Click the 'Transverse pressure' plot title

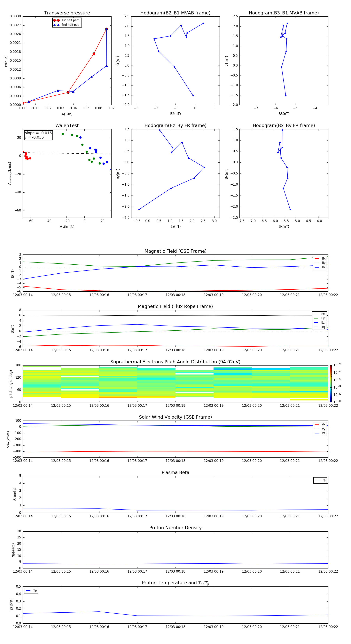(67, 13)
